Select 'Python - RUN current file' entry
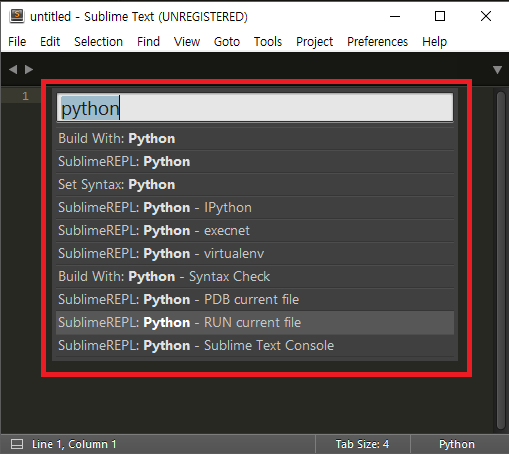Viewport: 509px width, 454px height. point(255,323)
